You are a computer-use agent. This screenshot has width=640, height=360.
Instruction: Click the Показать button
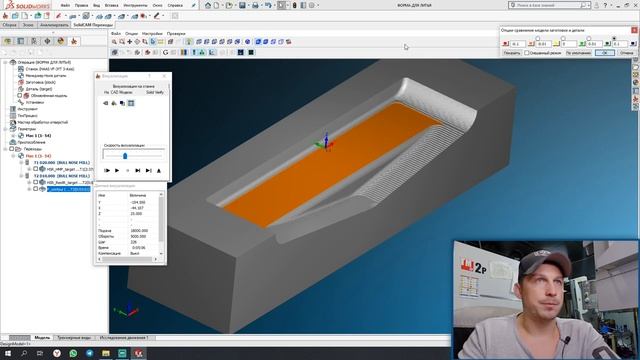(511, 53)
